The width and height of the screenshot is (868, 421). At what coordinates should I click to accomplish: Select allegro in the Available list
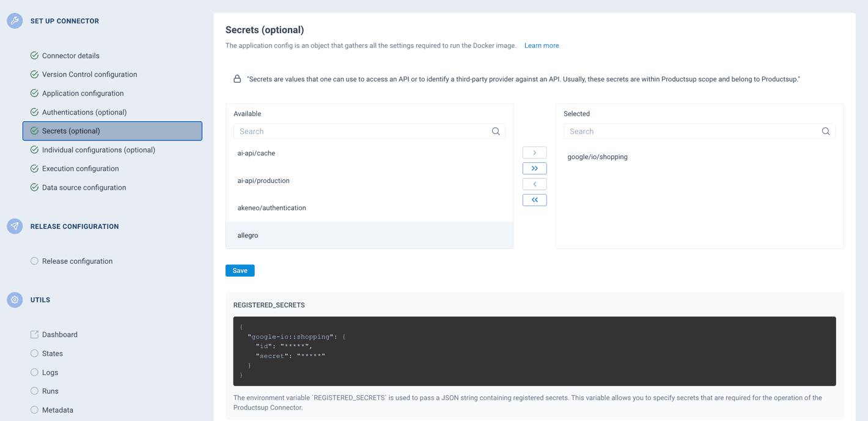248,235
